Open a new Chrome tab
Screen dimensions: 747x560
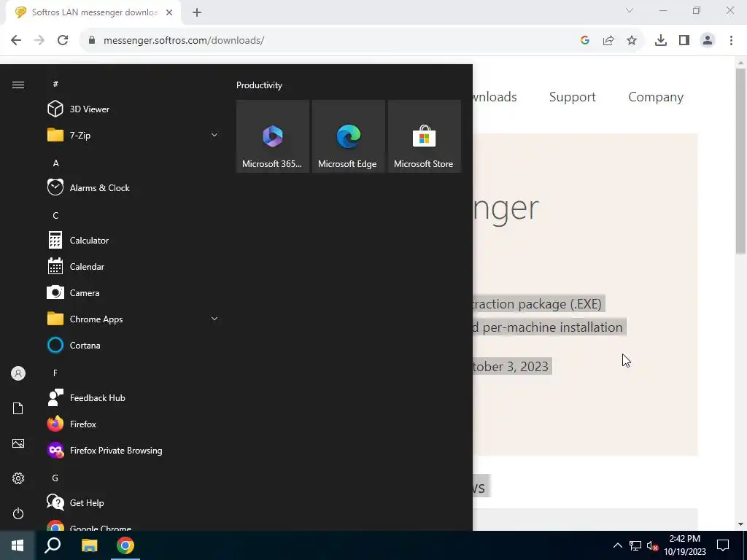coord(197,13)
